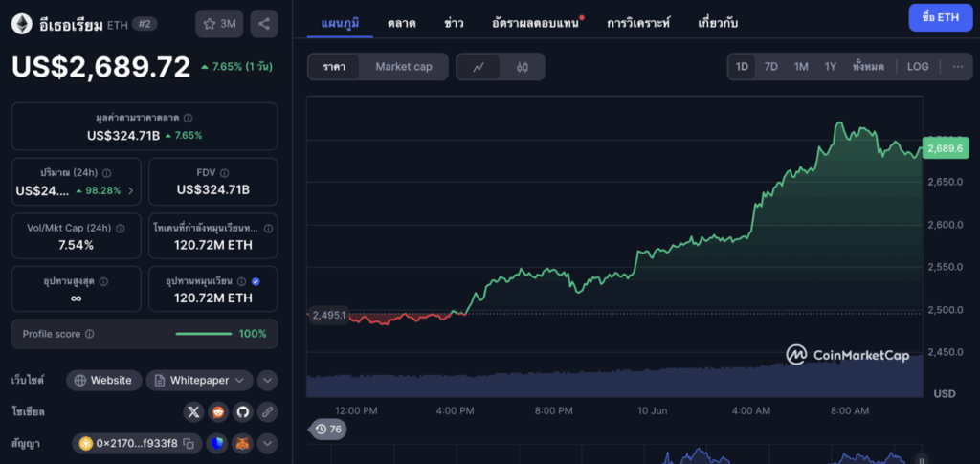Image resolution: width=980 pixels, height=464 pixels.
Task: Enable LOG scale on the chart
Action: [918, 67]
